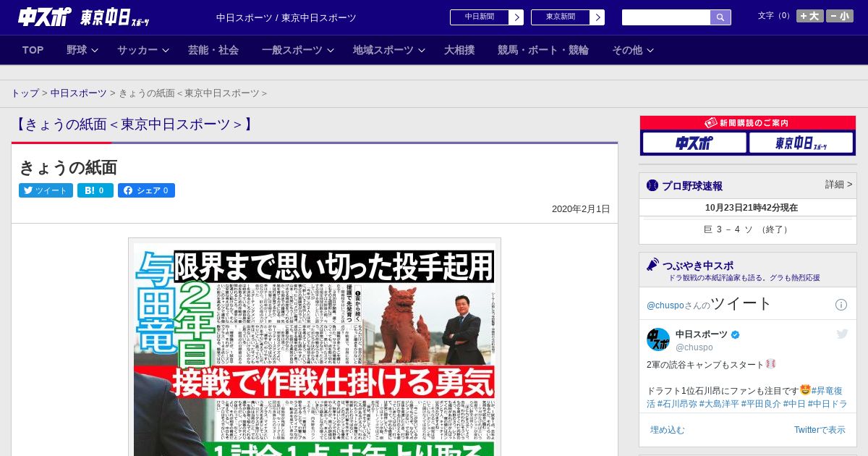Expand the 一般スポーツ menu
Image resolution: width=868 pixels, height=456 pixels.
point(298,50)
